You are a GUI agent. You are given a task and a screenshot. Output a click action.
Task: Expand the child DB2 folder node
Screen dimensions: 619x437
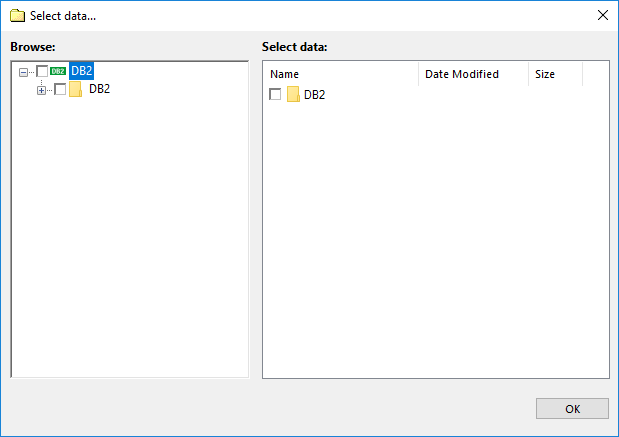point(41,90)
